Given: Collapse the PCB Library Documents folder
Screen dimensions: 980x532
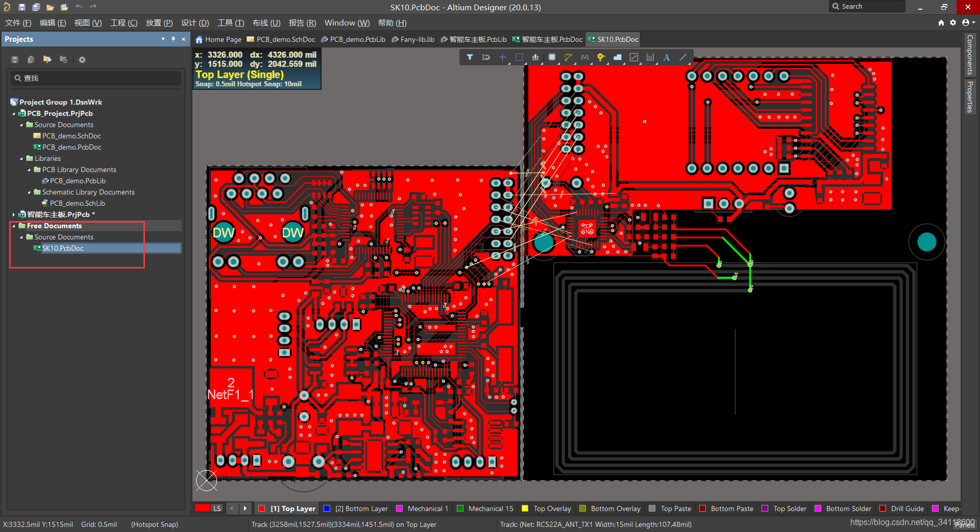Looking at the screenshot, I should pos(28,170).
